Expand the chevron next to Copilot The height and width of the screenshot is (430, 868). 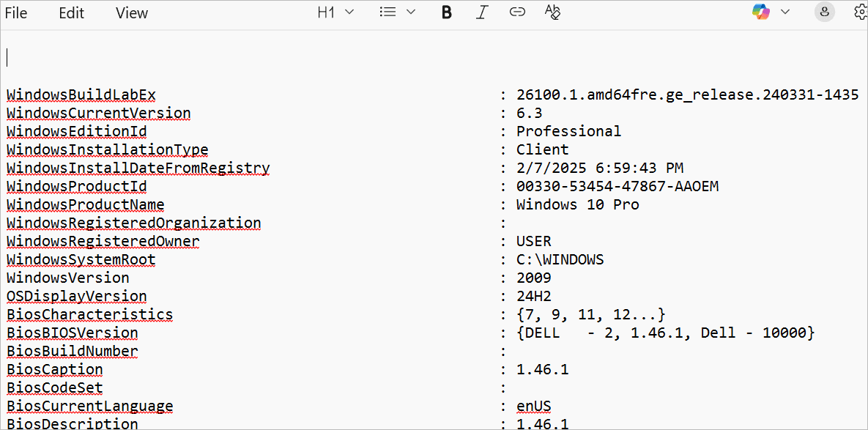785,12
